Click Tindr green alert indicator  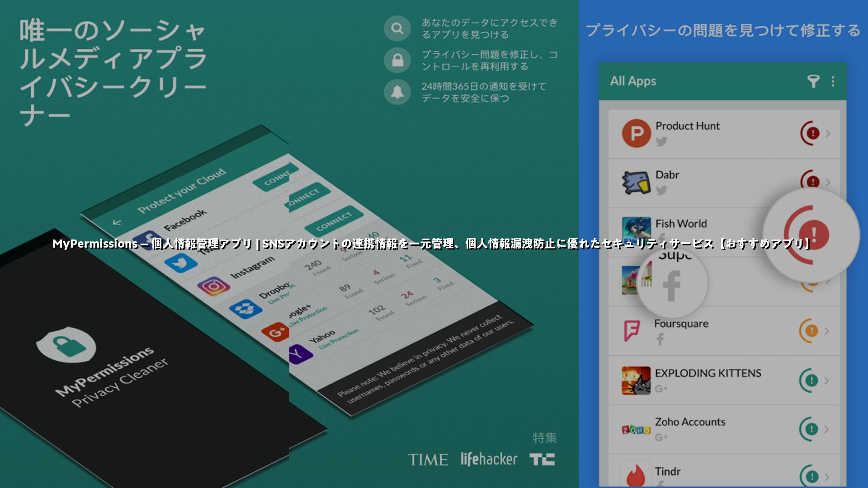coord(810,476)
